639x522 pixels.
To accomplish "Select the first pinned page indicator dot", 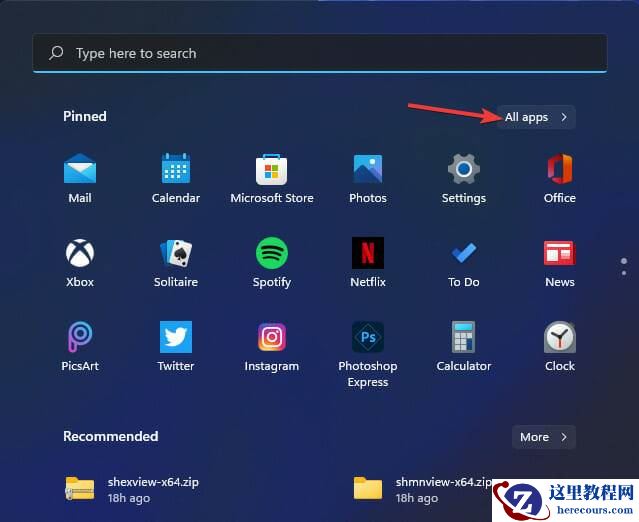I will (x=624, y=261).
